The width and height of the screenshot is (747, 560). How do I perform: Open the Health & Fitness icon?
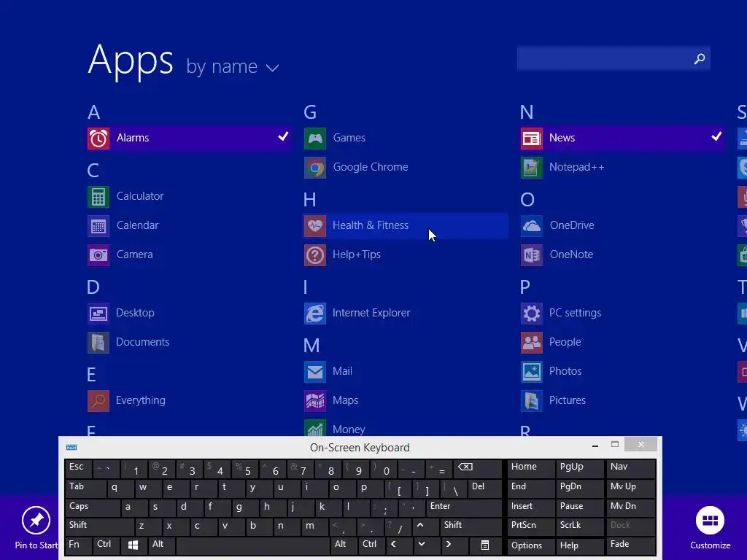[315, 226]
